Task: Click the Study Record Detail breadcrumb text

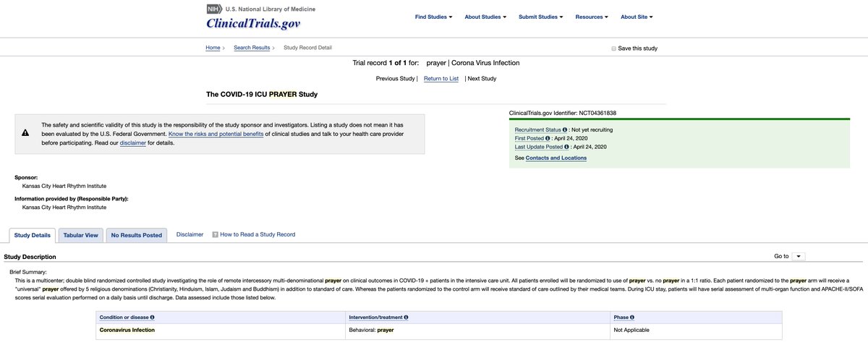Action: (x=307, y=48)
